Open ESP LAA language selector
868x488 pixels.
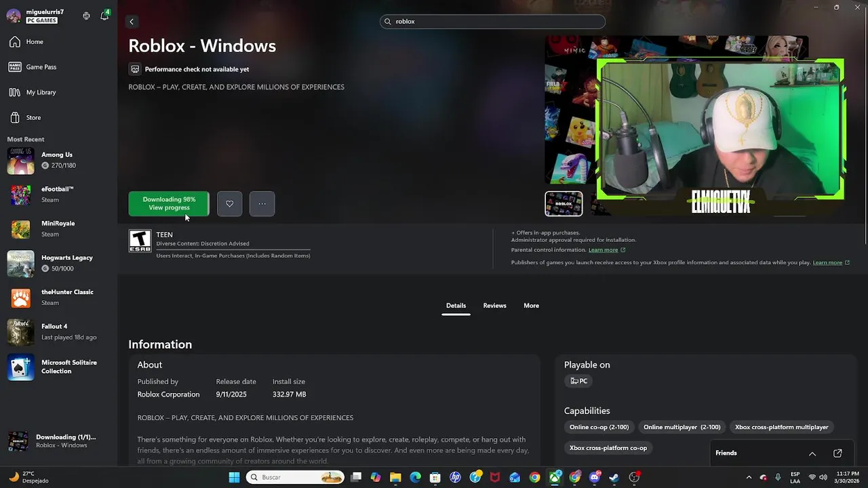795,477
